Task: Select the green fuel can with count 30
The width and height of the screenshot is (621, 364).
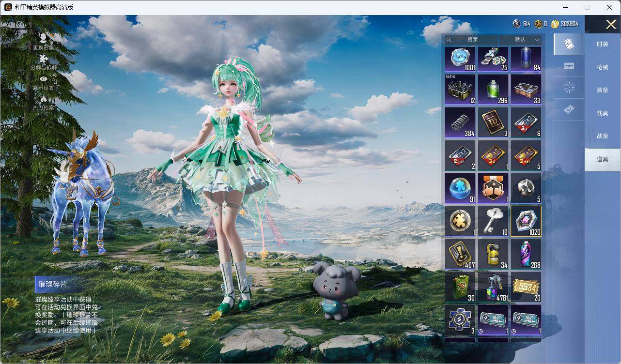Action: (460, 287)
